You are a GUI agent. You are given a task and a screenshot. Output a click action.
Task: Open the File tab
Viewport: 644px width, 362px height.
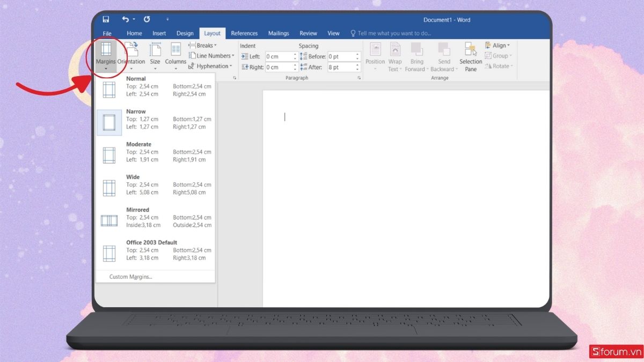click(x=107, y=33)
